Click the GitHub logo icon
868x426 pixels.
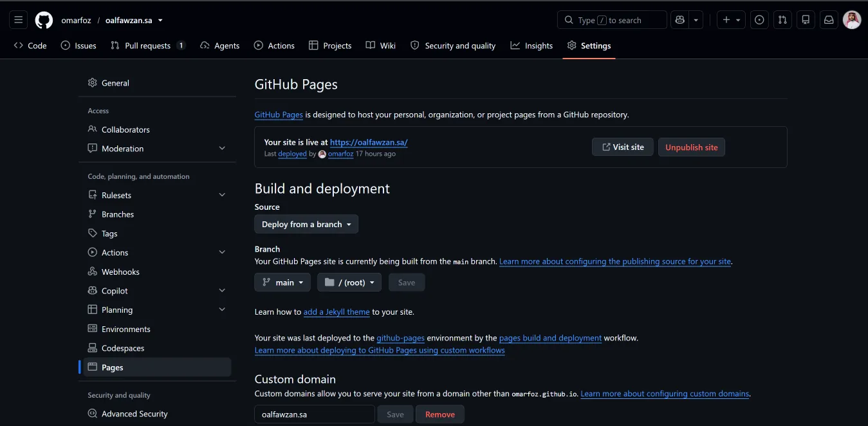(44, 20)
